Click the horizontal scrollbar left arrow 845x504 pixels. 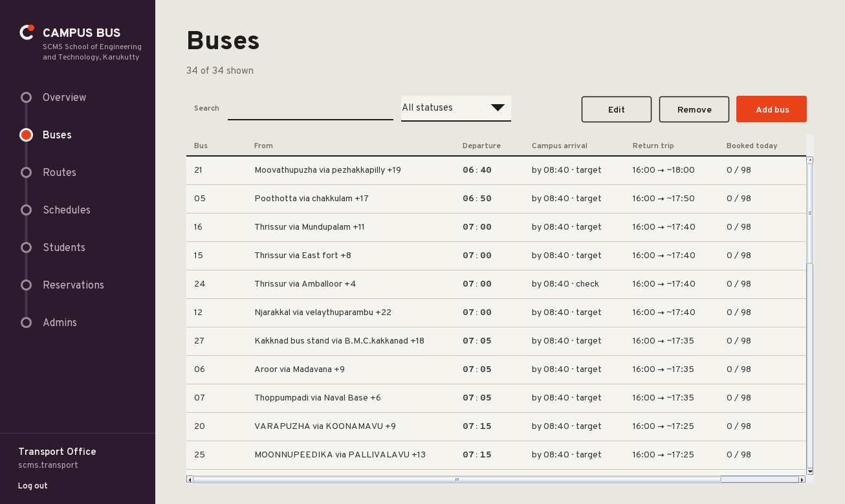(190, 479)
